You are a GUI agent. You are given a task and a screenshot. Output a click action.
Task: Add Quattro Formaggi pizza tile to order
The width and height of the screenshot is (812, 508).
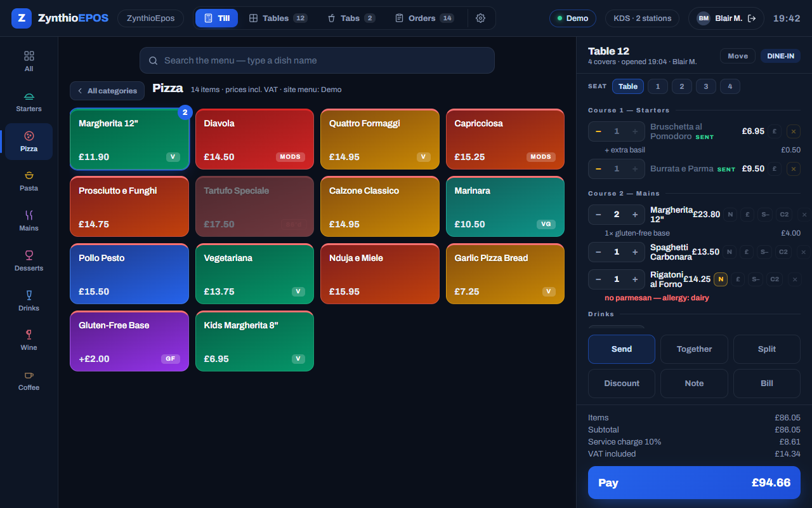pos(380,139)
